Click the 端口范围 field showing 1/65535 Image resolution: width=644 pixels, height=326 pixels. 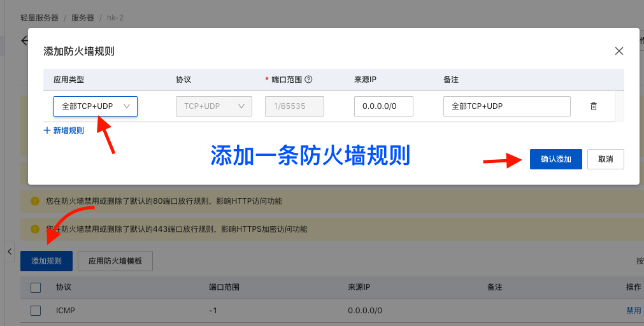tap(294, 106)
